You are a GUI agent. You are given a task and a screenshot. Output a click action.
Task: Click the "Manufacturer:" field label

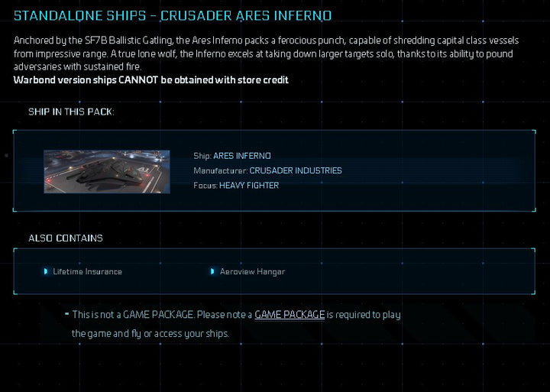pyautogui.click(x=220, y=170)
